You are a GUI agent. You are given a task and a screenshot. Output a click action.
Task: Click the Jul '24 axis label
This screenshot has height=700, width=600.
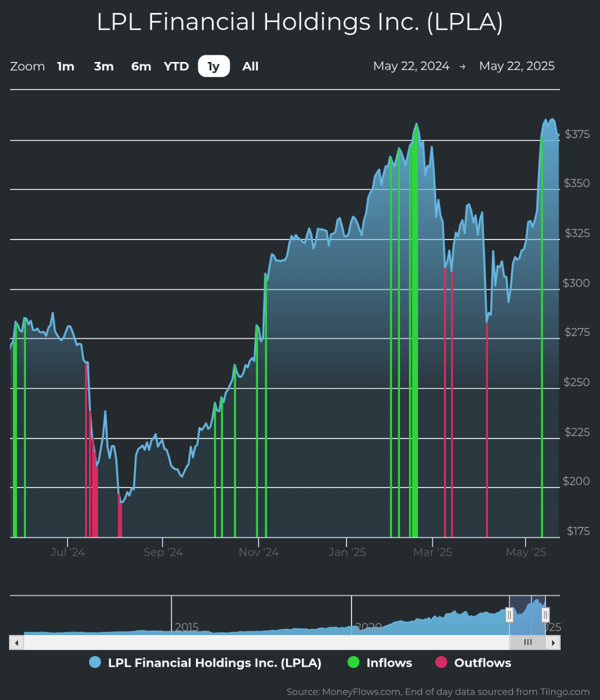coord(68,552)
